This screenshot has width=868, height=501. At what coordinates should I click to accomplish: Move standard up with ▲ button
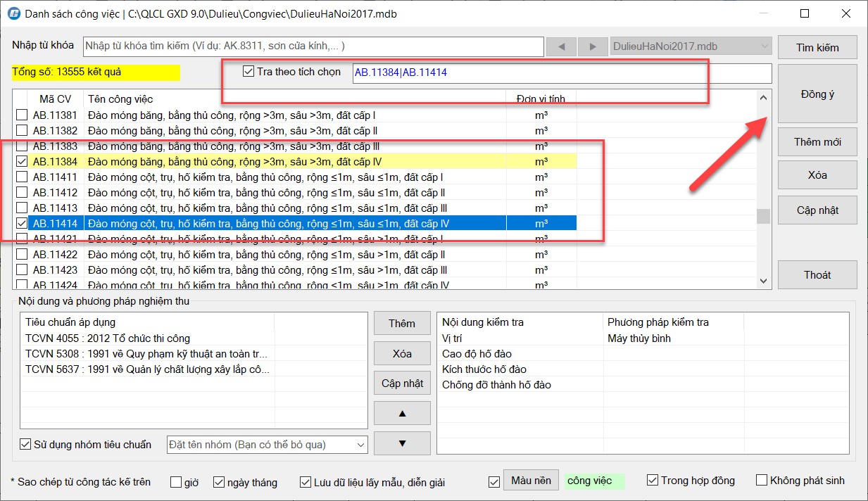pyautogui.click(x=402, y=413)
